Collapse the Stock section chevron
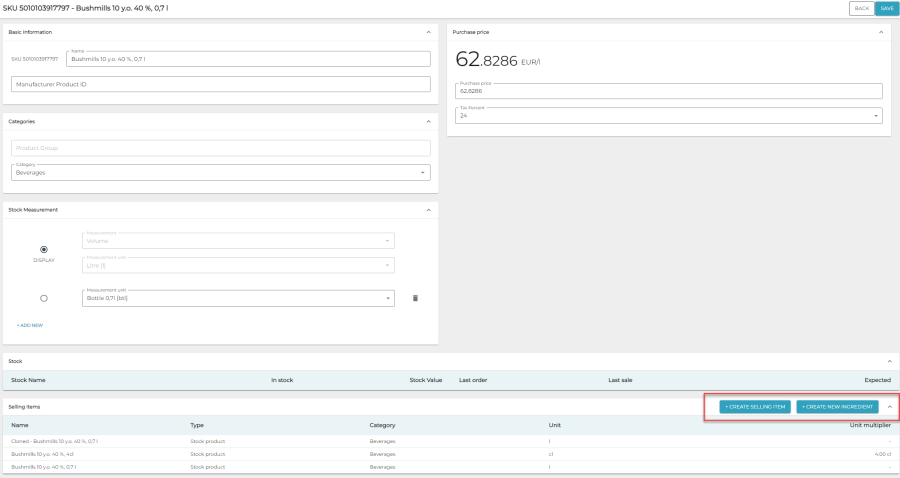 (x=889, y=361)
